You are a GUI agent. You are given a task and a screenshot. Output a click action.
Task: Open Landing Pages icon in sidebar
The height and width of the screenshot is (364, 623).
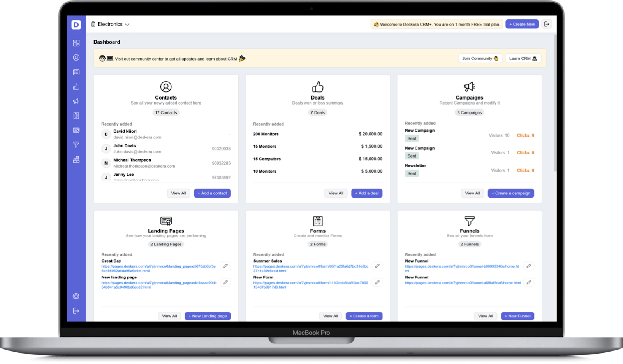pos(76,130)
